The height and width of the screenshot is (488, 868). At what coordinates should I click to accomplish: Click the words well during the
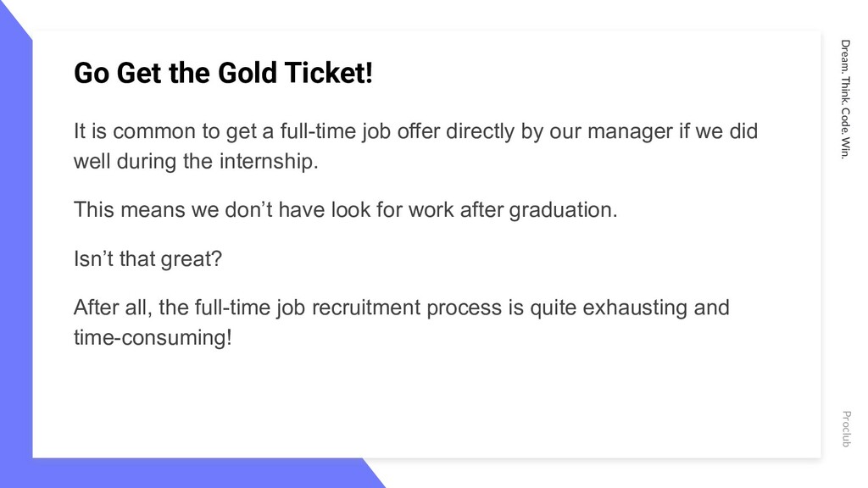[x=142, y=161]
